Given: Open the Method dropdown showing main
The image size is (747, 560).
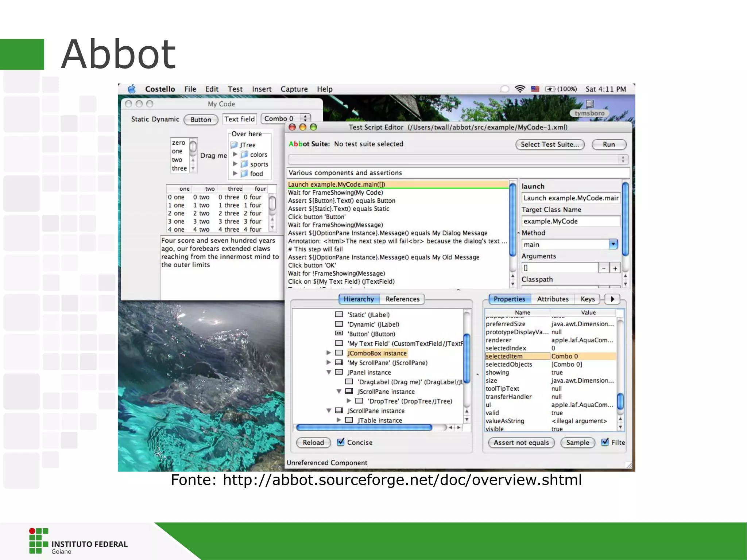Looking at the screenshot, I should pos(613,244).
